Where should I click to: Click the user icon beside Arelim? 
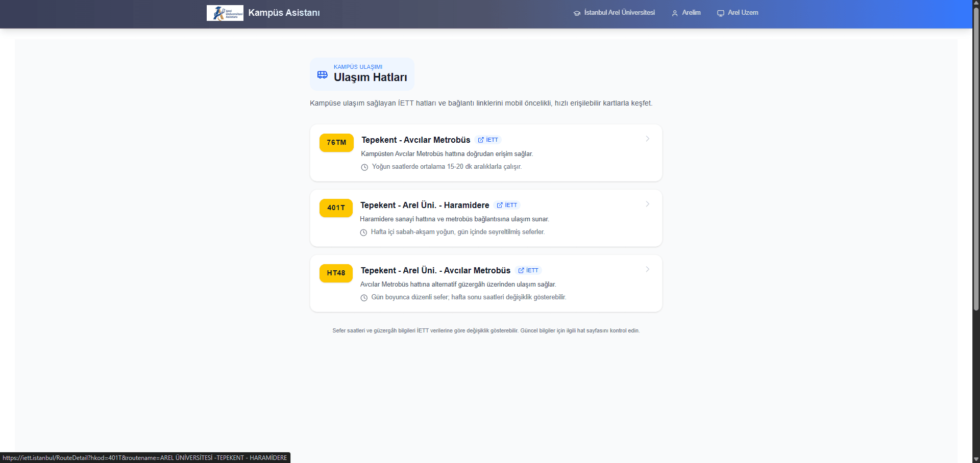tap(675, 13)
